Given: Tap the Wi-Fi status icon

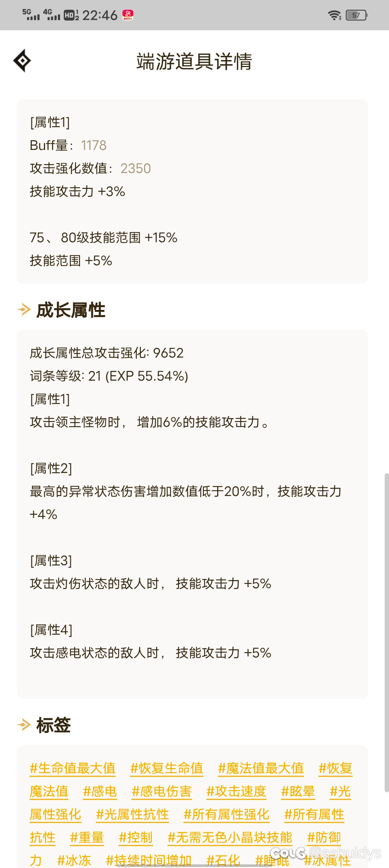Looking at the screenshot, I should 334,15.
